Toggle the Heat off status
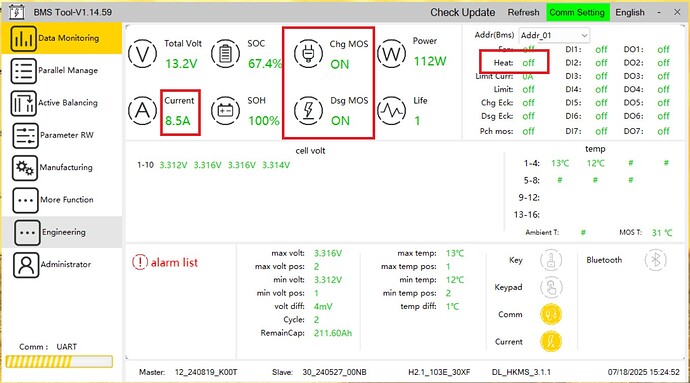This screenshot has height=383, width=690. point(529,63)
